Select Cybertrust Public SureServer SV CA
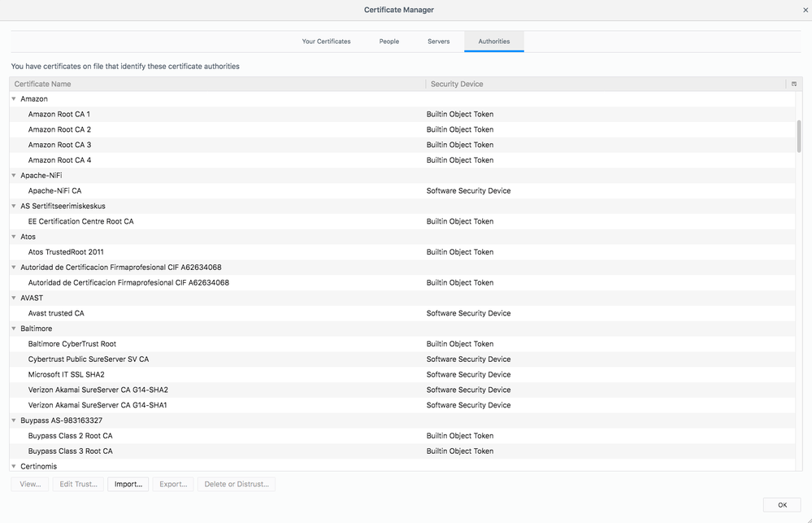 [x=402, y=360]
